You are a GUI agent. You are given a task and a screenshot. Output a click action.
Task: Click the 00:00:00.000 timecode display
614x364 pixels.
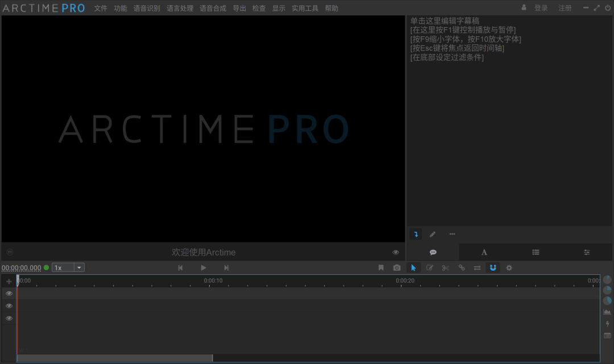click(x=21, y=268)
